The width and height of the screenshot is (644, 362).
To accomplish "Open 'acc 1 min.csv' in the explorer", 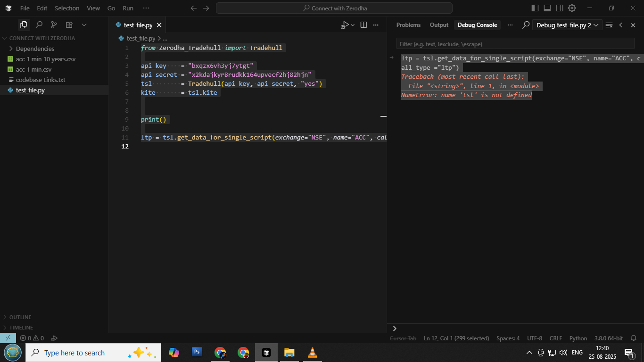I will [x=33, y=69].
